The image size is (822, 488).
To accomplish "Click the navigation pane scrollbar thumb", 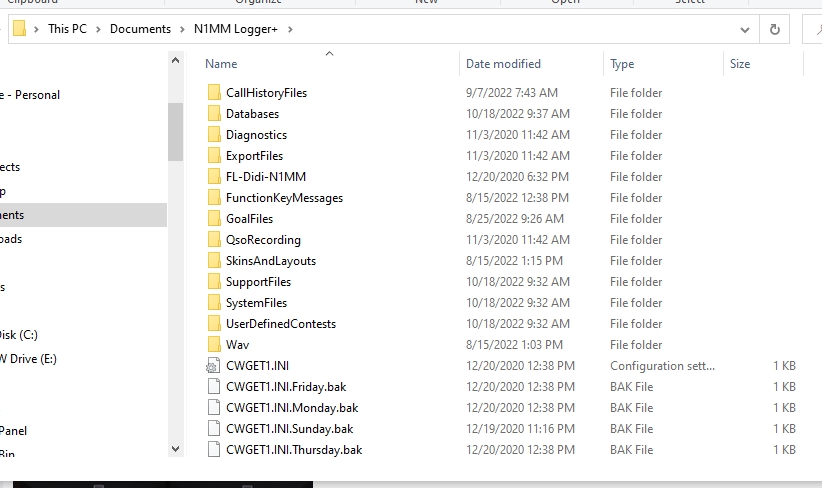I will pos(176,132).
